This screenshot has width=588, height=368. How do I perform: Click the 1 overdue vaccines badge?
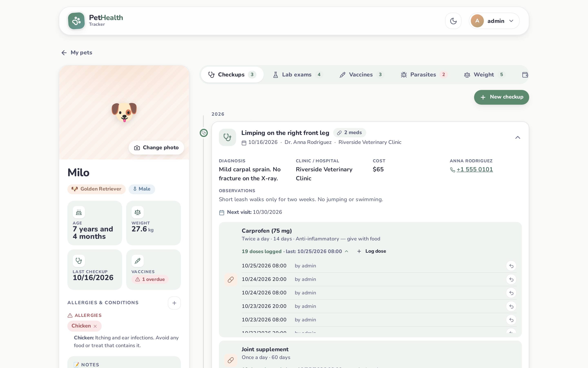pyautogui.click(x=150, y=279)
